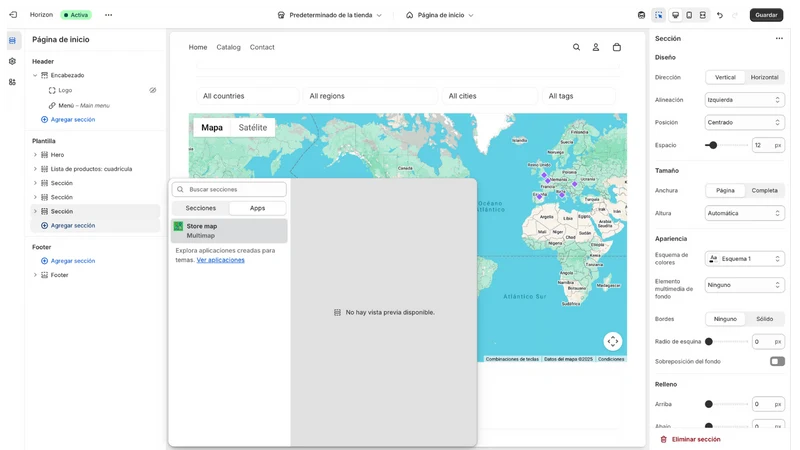Viewport: 800px width, 450px height.
Task: Set Dirección to Horizontal
Action: (x=764, y=78)
